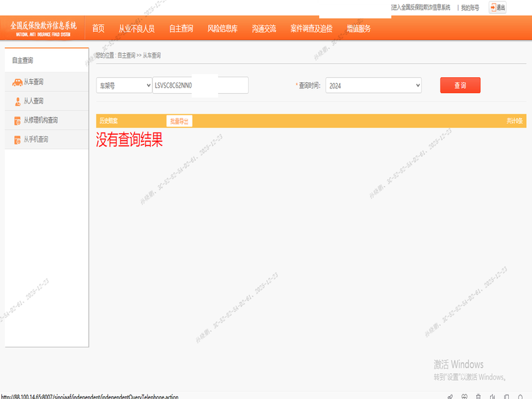Screen dimensions: 532x399
Task: Click the 进入全国反保险欺诈信息系统 link
Action: [x=421, y=8]
